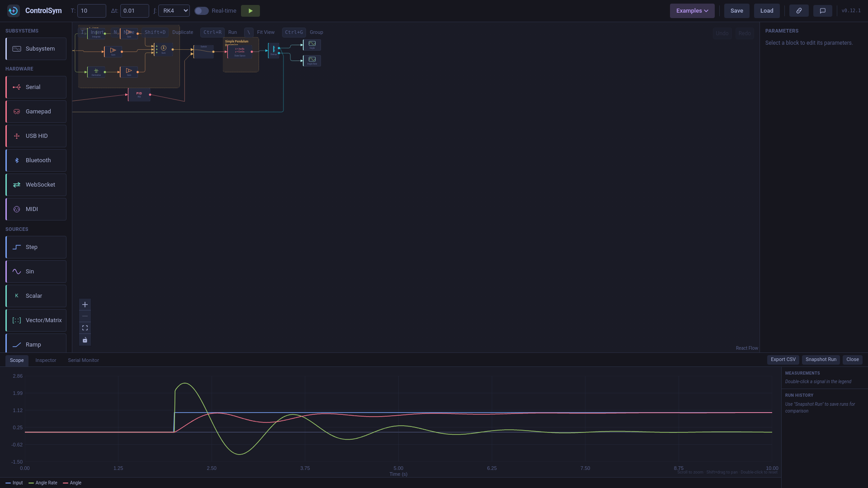The image size is (868, 488).
Task: Select the Vector/Matrix source block
Action: [x=36, y=320]
